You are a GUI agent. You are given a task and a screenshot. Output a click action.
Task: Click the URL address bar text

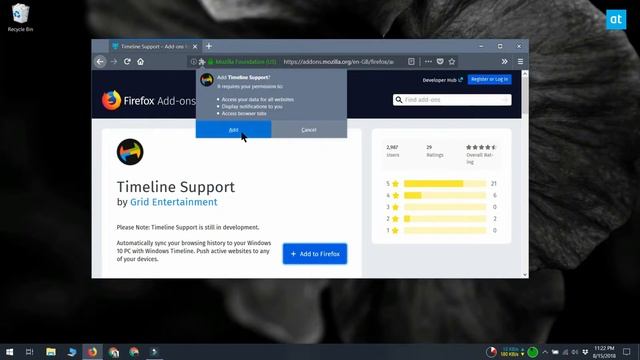[x=338, y=62]
